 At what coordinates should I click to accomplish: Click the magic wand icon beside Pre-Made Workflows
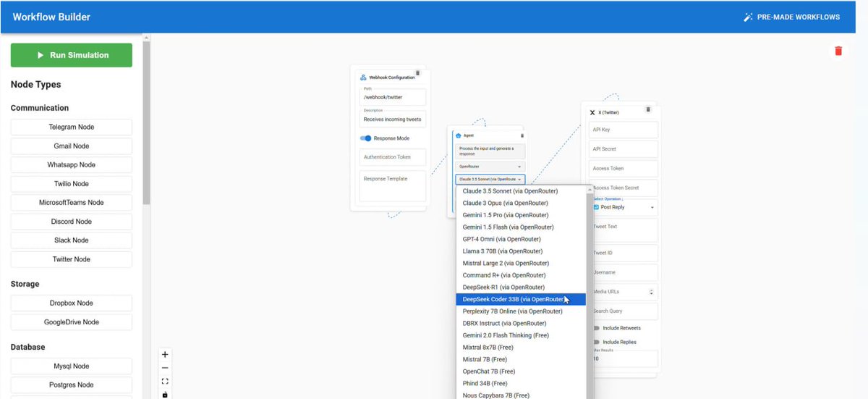coord(749,17)
